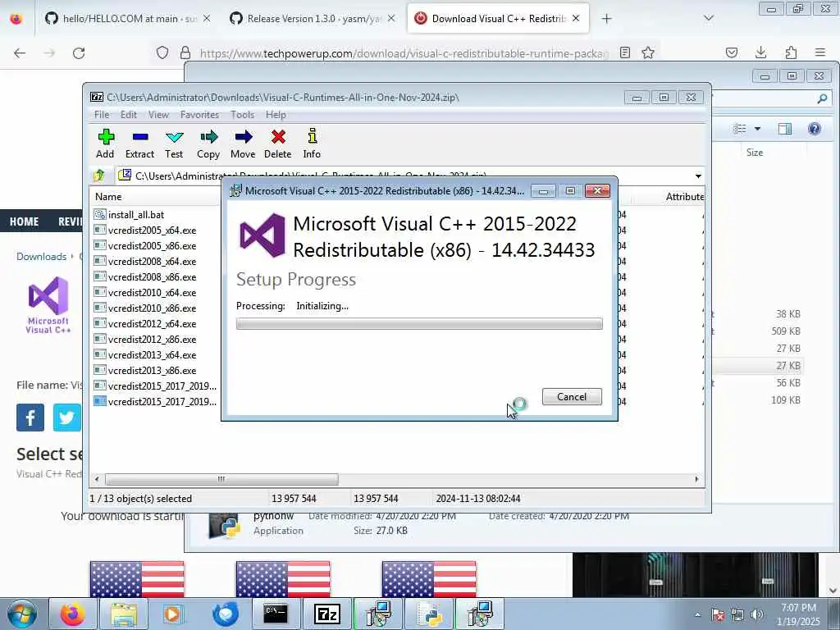Viewport: 840px width, 630px height.
Task: Click the Copy toolbar icon in 7-Zip
Action: point(208,144)
